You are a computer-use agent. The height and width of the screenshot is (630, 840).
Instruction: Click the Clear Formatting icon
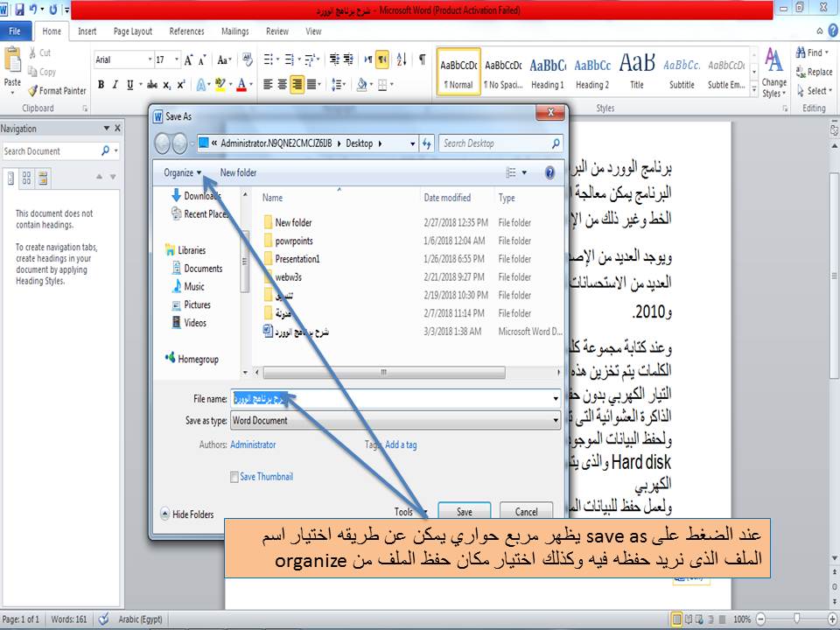click(247, 60)
